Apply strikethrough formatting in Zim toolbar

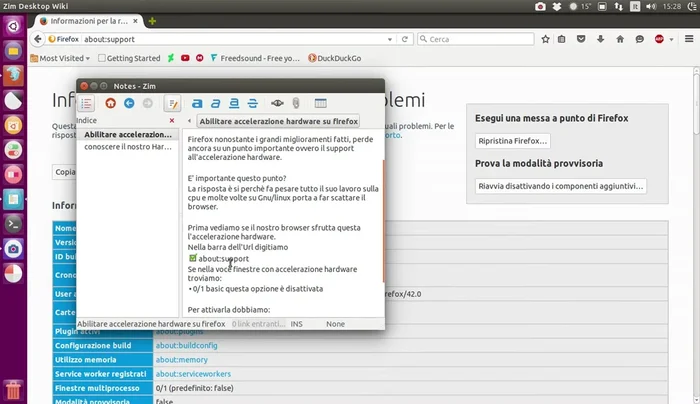coord(251,103)
